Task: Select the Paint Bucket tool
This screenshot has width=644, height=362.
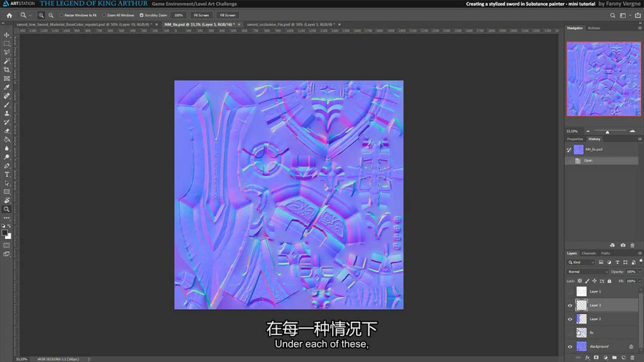Action: pos(6,140)
